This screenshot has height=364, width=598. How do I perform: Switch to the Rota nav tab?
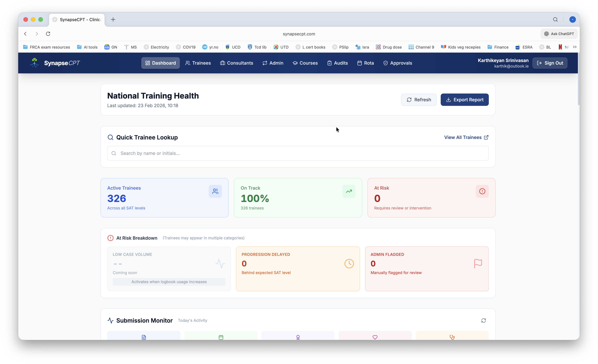[365, 63]
